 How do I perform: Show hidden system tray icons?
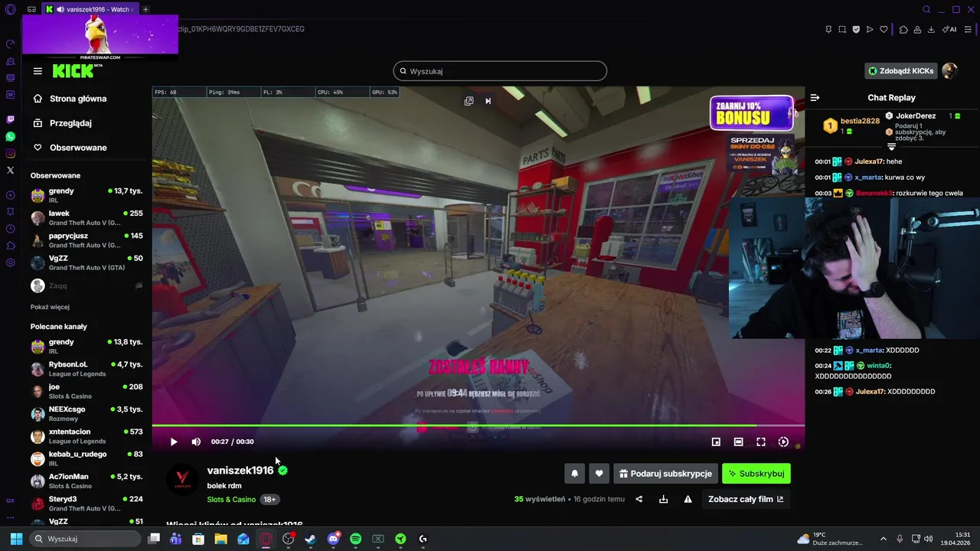(x=883, y=539)
